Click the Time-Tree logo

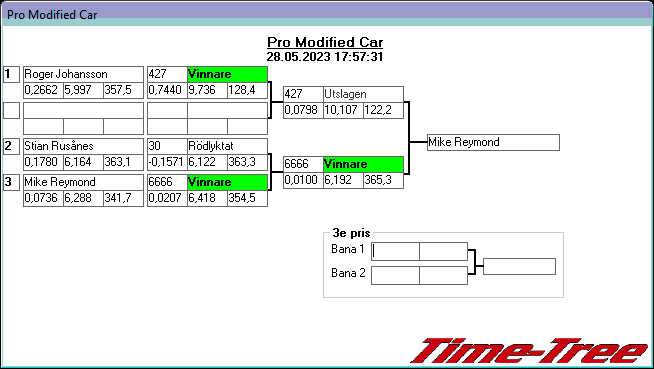click(529, 351)
